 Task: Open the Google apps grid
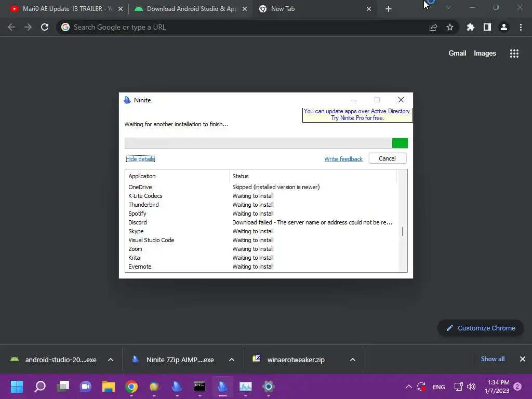click(x=514, y=54)
